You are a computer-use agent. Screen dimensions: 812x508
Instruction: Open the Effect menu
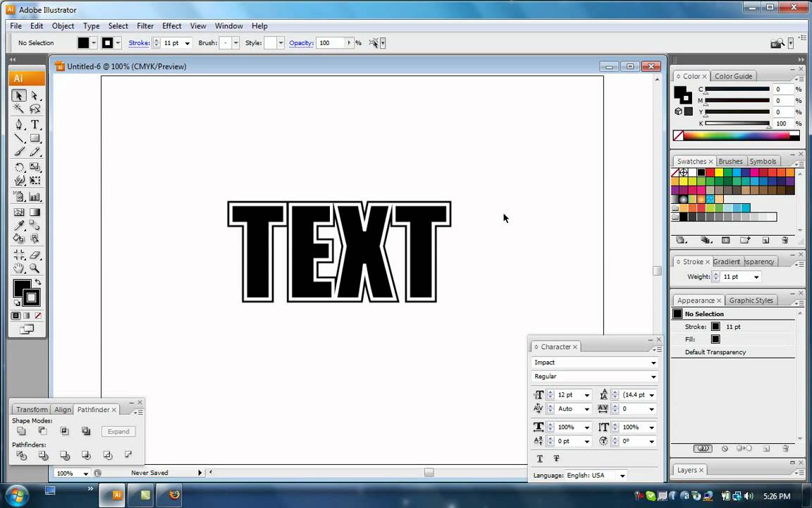tap(171, 26)
